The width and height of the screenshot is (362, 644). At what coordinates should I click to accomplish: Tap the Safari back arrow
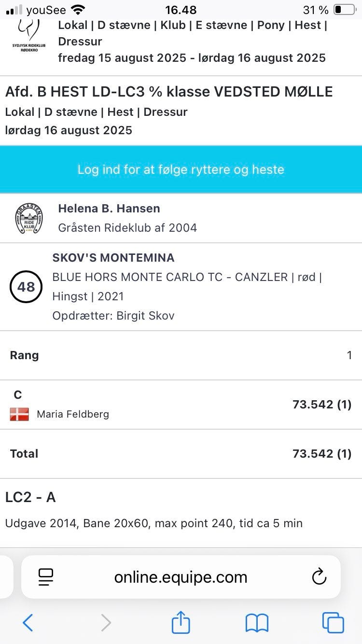pos(28,623)
